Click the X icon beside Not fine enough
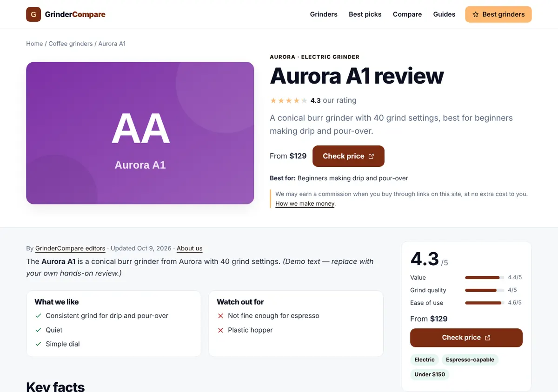 [x=221, y=316]
